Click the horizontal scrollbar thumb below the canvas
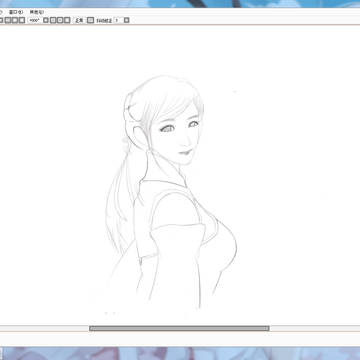 click(179, 328)
